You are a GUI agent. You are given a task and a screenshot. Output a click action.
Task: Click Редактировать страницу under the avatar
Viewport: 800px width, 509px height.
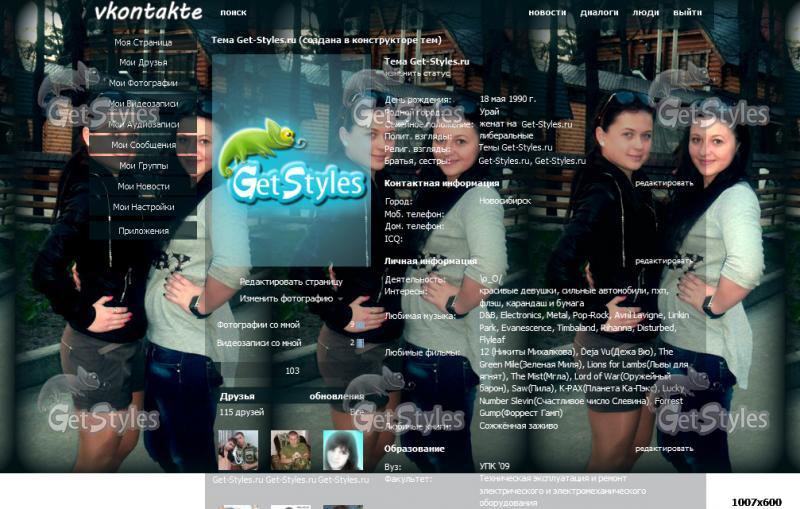pos(291,282)
